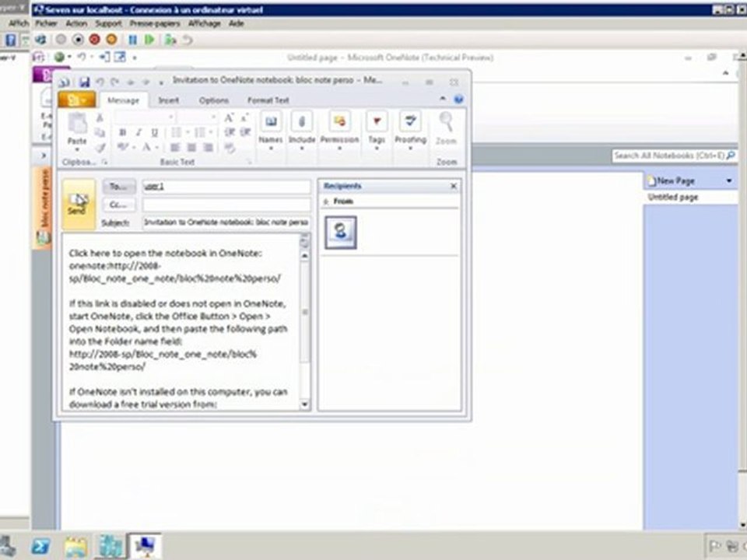Click the To recipient field containing user1
Viewport: 747px width, 560px height.
coord(226,186)
